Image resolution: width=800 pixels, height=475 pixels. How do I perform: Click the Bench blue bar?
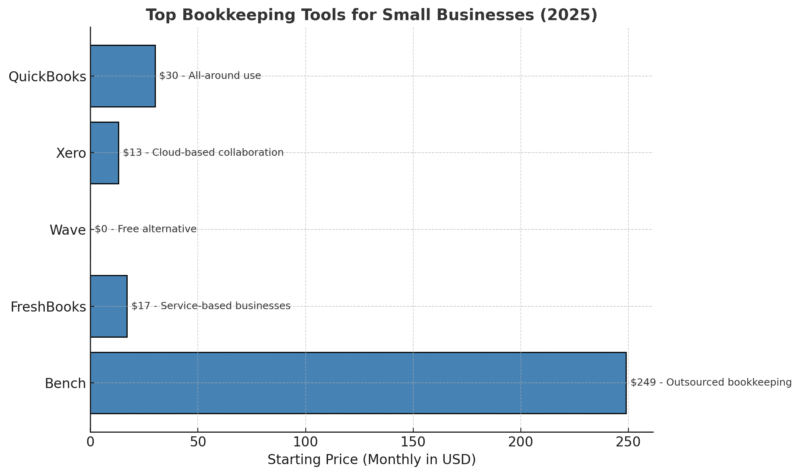point(358,383)
